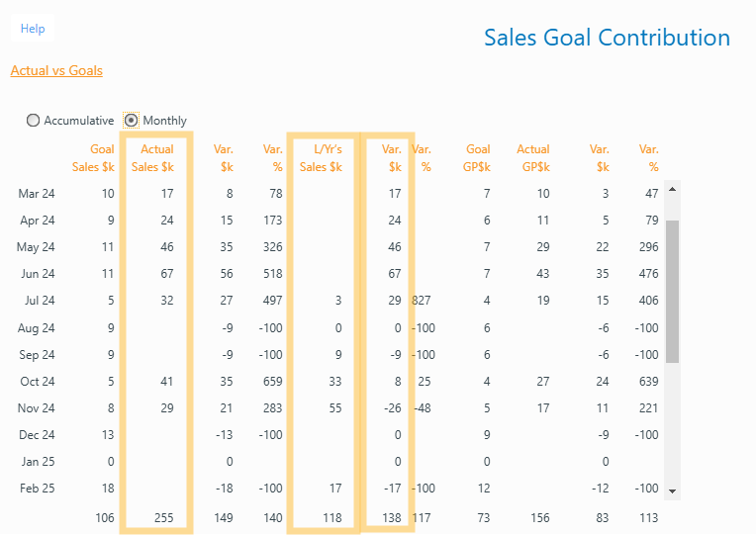Click the Actual Sales total of 255
The width and height of the screenshot is (756, 535).
pyautogui.click(x=163, y=515)
